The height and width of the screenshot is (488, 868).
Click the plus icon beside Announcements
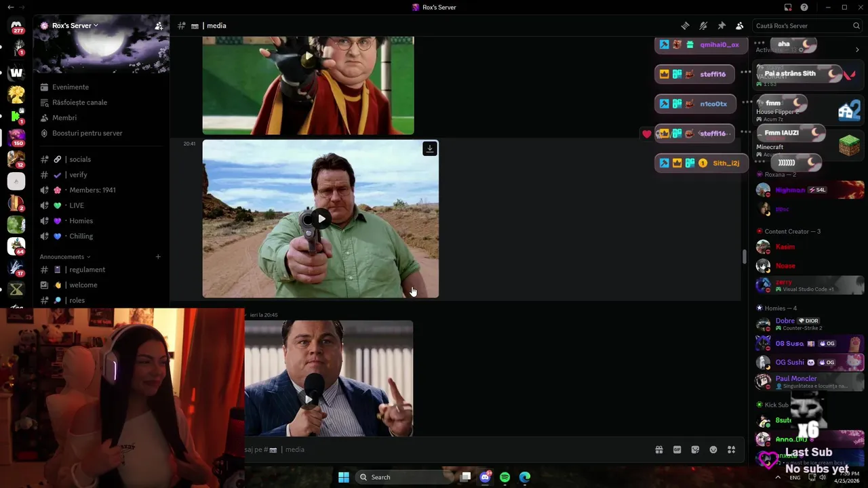click(158, 257)
